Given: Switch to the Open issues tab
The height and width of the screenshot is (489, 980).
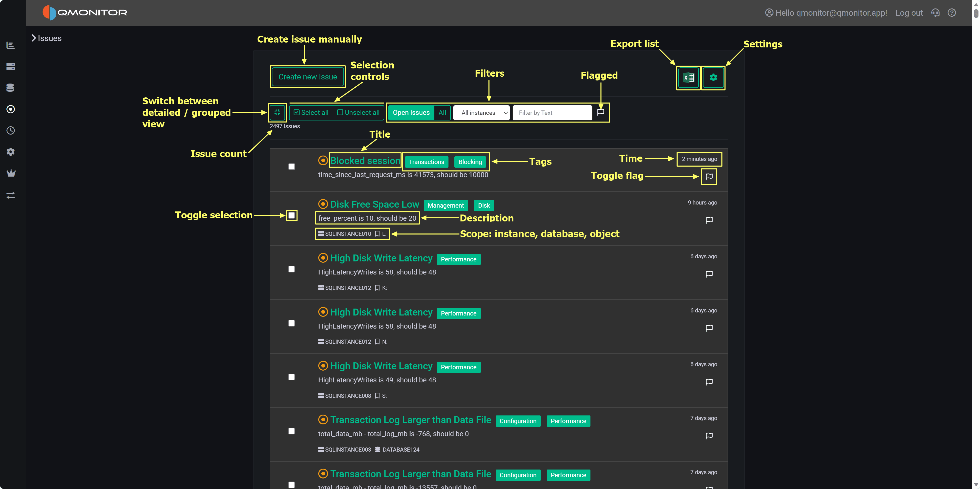Looking at the screenshot, I should pyautogui.click(x=411, y=113).
